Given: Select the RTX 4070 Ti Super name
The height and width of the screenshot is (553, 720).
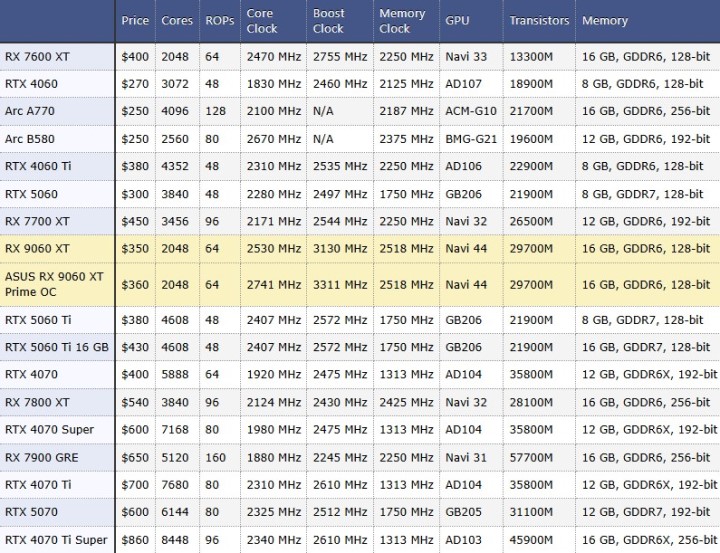Looking at the screenshot, I should pos(56,540).
